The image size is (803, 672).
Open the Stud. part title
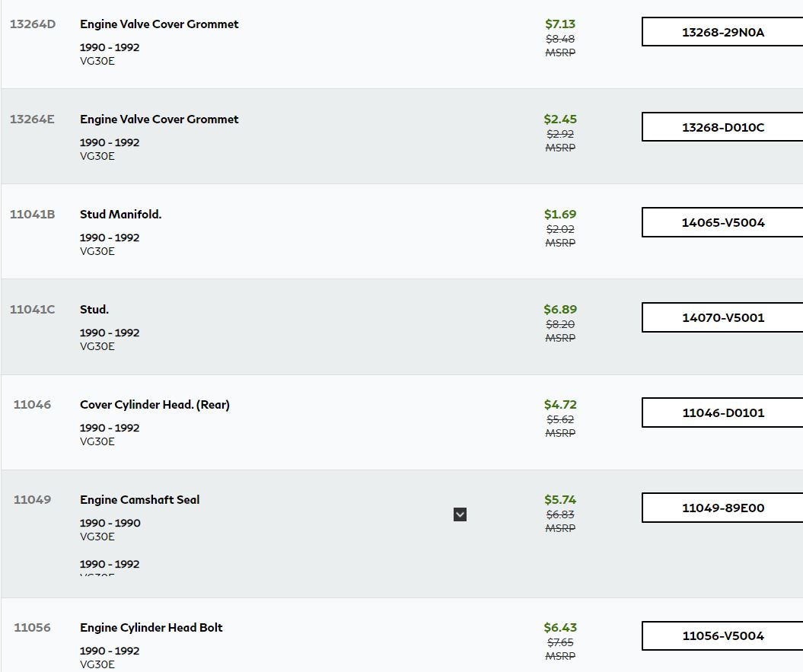94,310
